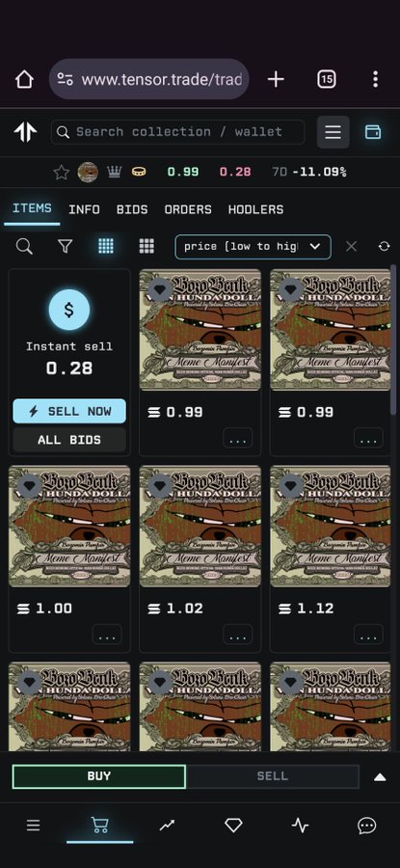Open the activity pulse icon in bottom bar
This screenshot has height=868, width=400.
(x=300, y=826)
